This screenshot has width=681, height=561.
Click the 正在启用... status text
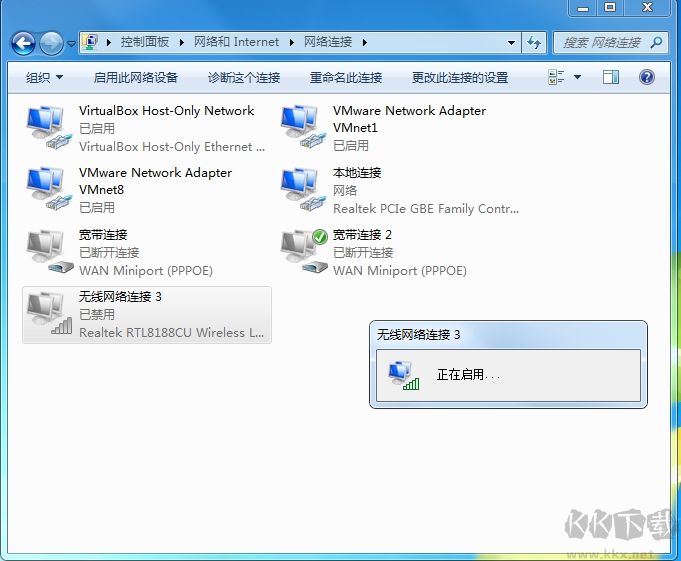coord(468,375)
